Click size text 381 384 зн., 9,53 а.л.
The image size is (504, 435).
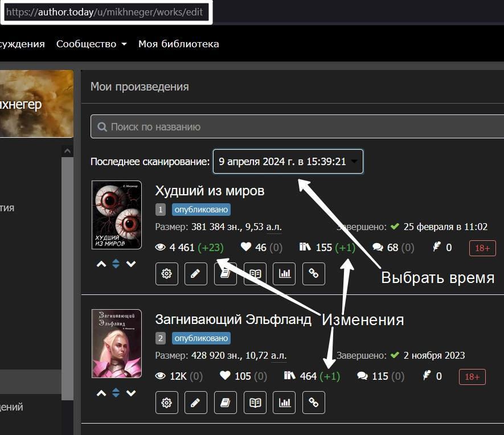pos(236,227)
